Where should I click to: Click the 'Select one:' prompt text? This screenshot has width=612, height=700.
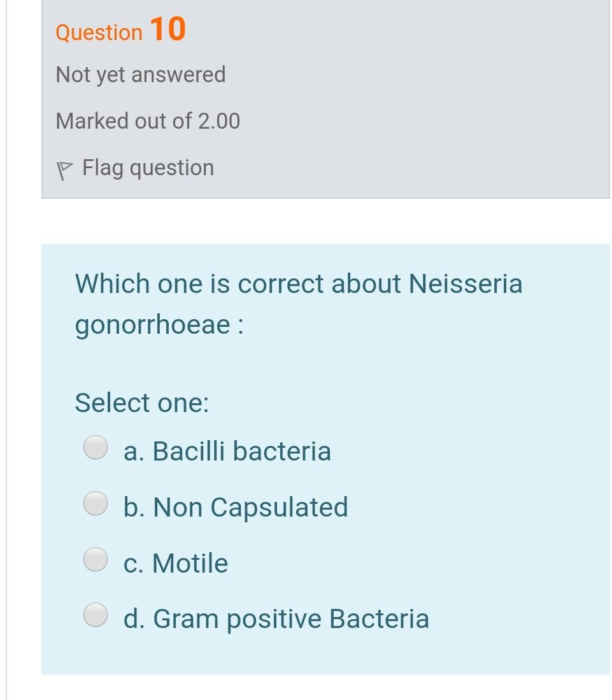click(x=142, y=403)
